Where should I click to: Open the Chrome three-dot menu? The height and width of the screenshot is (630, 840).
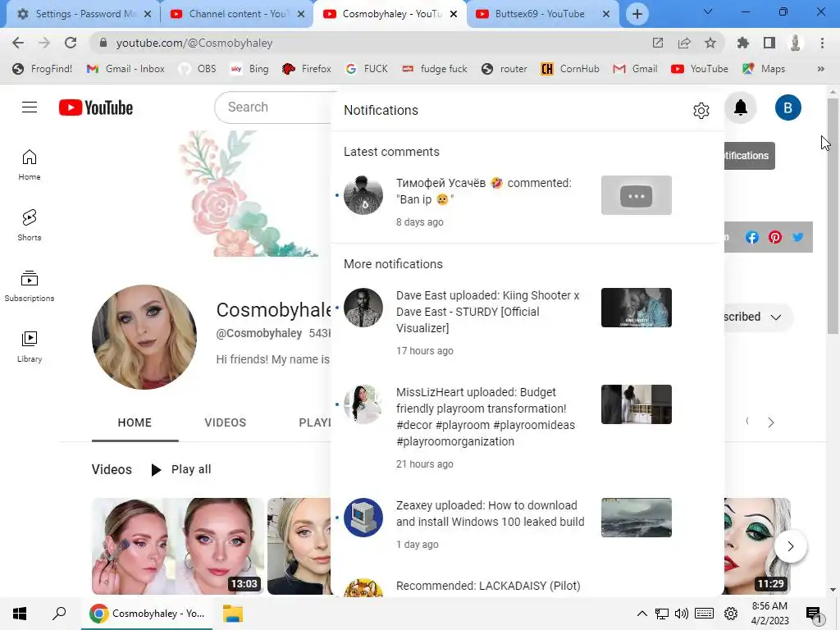(822, 43)
